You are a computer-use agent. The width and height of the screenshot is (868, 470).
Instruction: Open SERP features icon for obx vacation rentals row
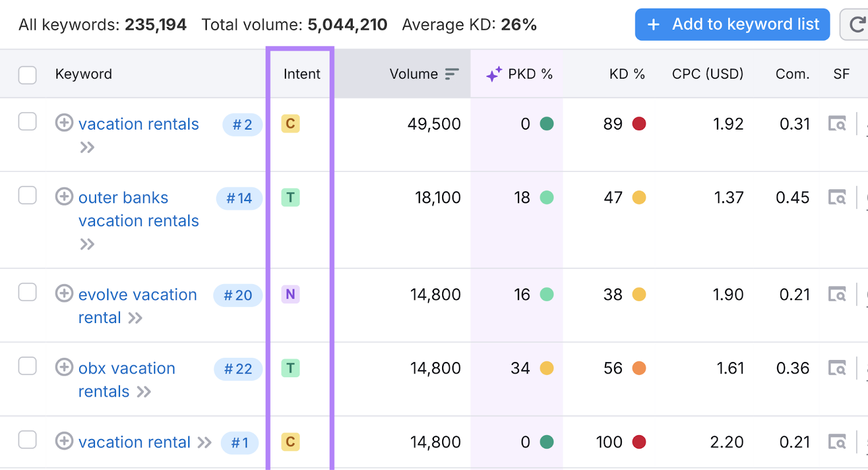(x=837, y=368)
